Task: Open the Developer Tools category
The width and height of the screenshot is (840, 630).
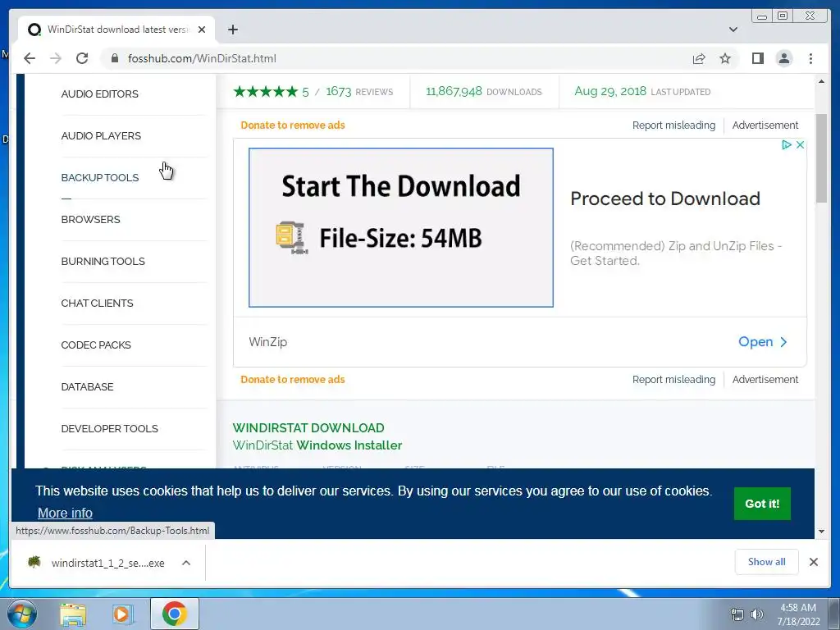Action: click(109, 428)
